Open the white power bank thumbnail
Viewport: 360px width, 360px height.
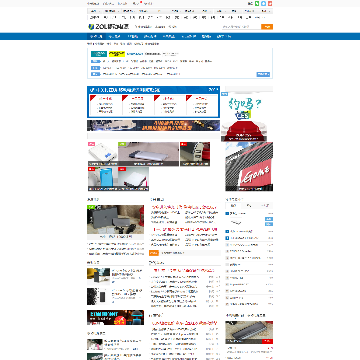103,154
